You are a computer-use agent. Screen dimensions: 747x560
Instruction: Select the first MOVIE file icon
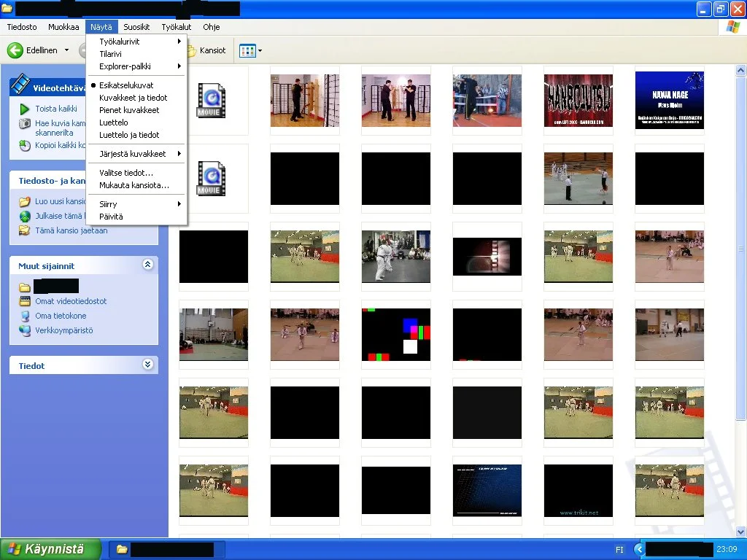[211, 101]
